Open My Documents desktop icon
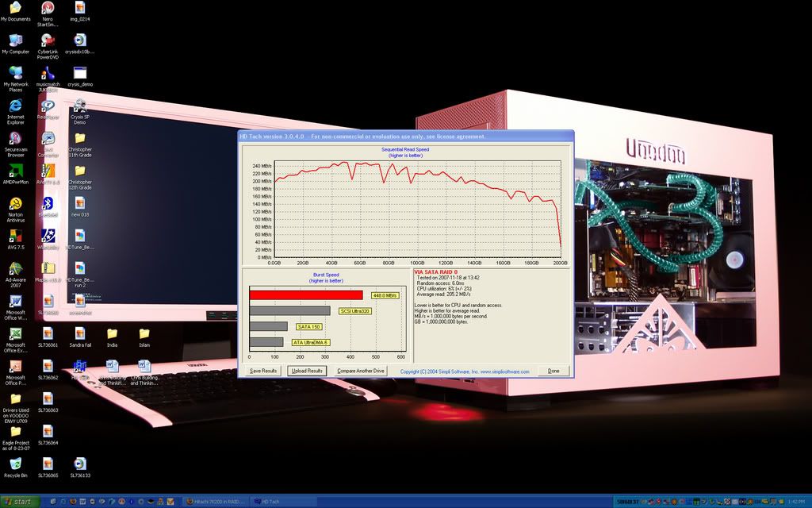812x508 pixels. coord(16,12)
